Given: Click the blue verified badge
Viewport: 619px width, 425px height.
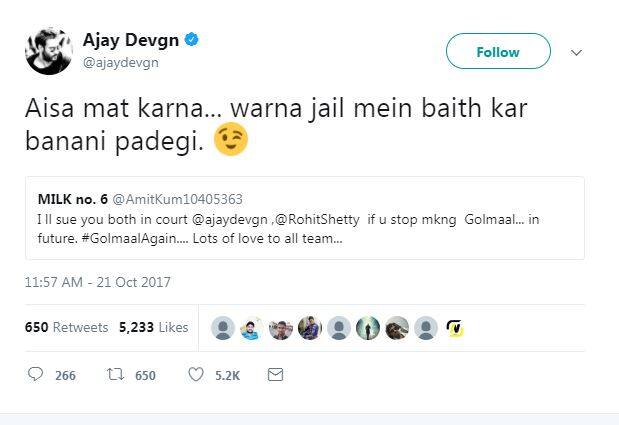Looking at the screenshot, I should coord(191,41).
